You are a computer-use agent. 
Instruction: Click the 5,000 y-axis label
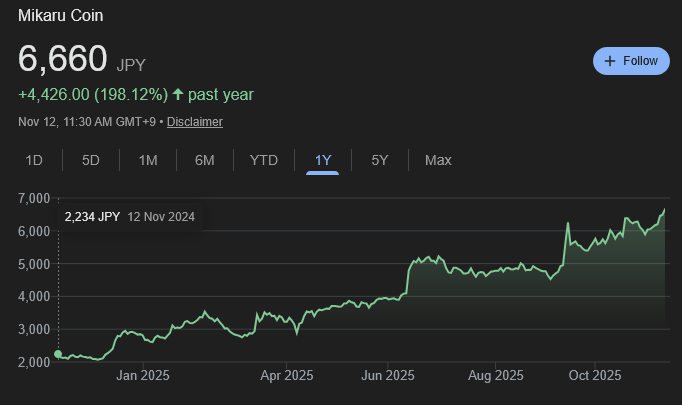click(34, 264)
